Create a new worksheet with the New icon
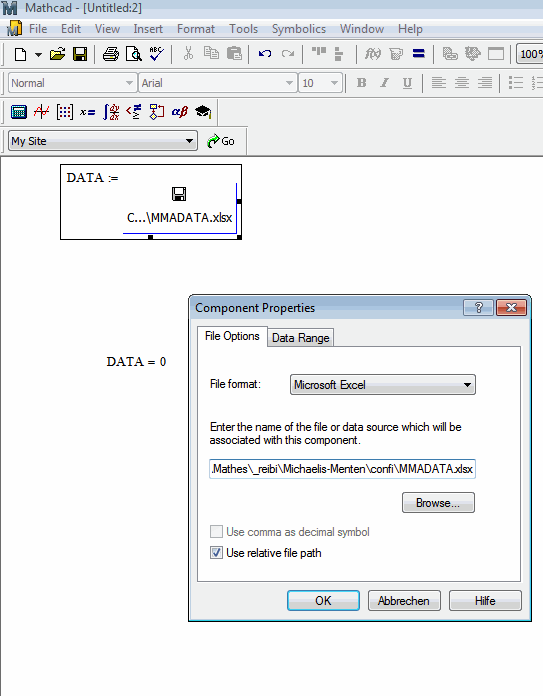 pyautogui.click(x=20, y=55)
